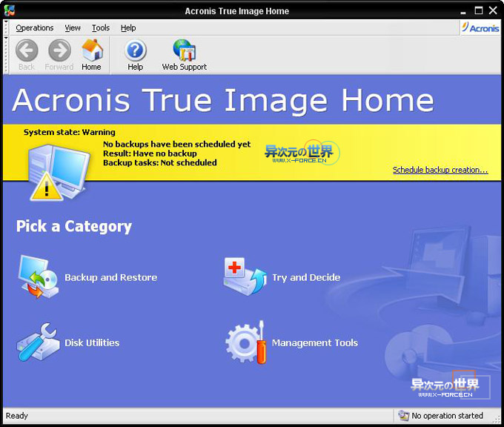
Task: Go to Home via house icon
Action: click(92, 50)
